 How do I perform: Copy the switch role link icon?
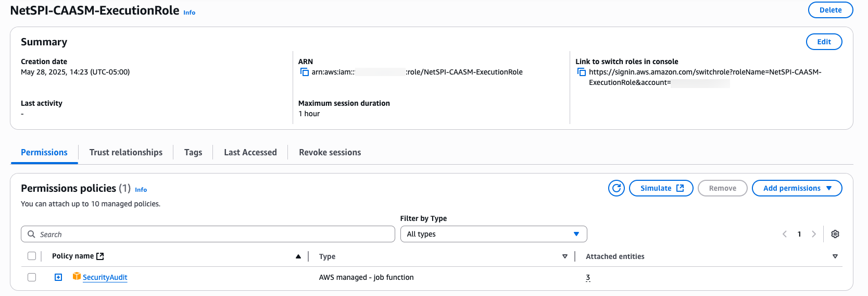(x=582, y=72)
